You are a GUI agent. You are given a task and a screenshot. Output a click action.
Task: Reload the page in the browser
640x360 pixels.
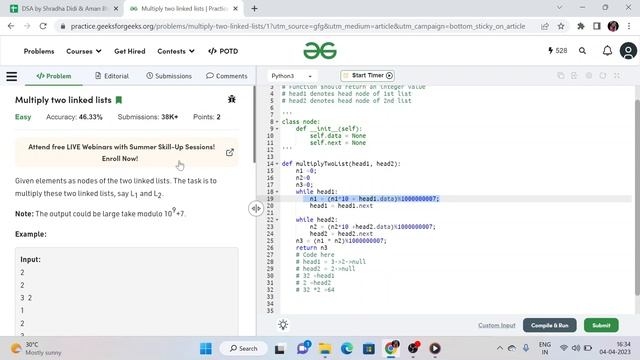coord(43,26)
